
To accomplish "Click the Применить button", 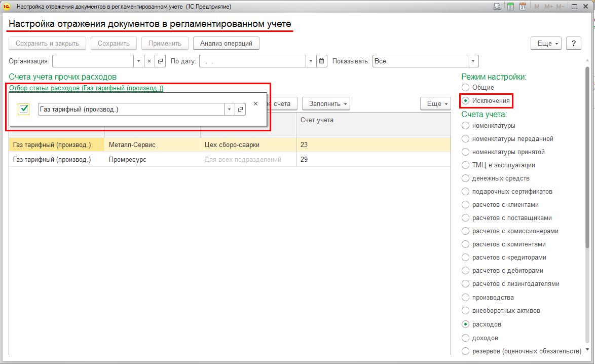I will pyautogui.click(x=165, y=43).
